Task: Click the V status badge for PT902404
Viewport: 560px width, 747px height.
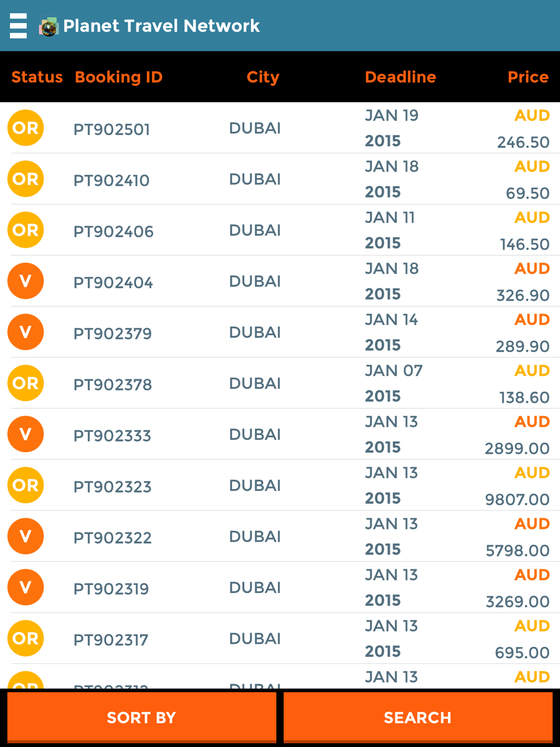Action: (x=26, y=281)
